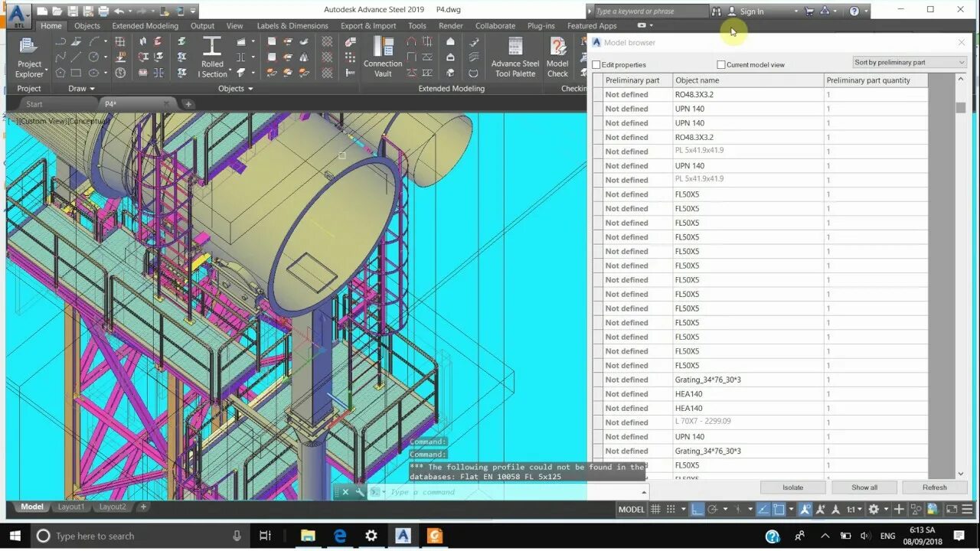
Task: Click the binoculars search icon
Action: (717, 11)
